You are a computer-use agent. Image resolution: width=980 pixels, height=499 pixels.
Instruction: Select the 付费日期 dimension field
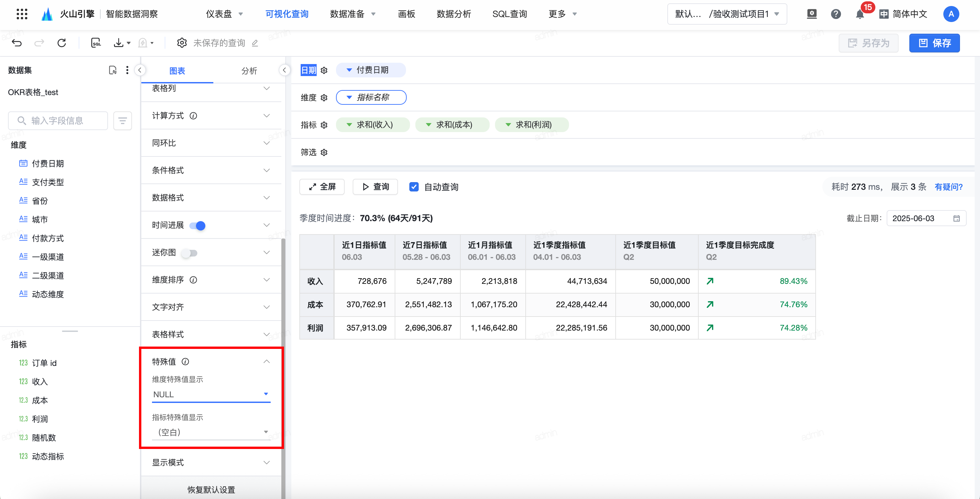[47, 163]
